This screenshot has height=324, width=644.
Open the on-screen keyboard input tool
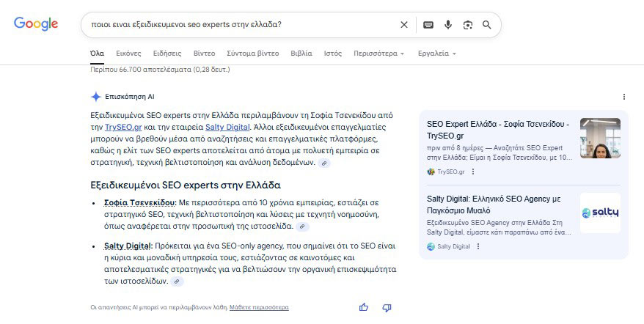coord(429,25)
